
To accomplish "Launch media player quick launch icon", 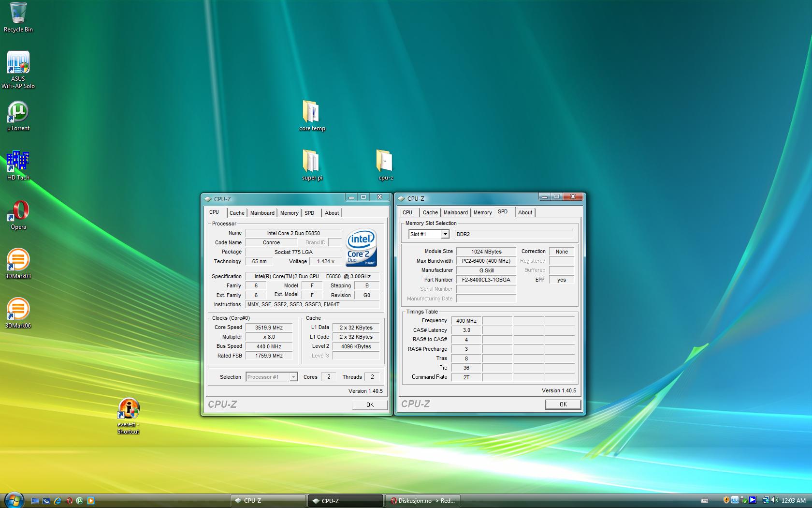I will pyautogui.click(x=91, y=501).
